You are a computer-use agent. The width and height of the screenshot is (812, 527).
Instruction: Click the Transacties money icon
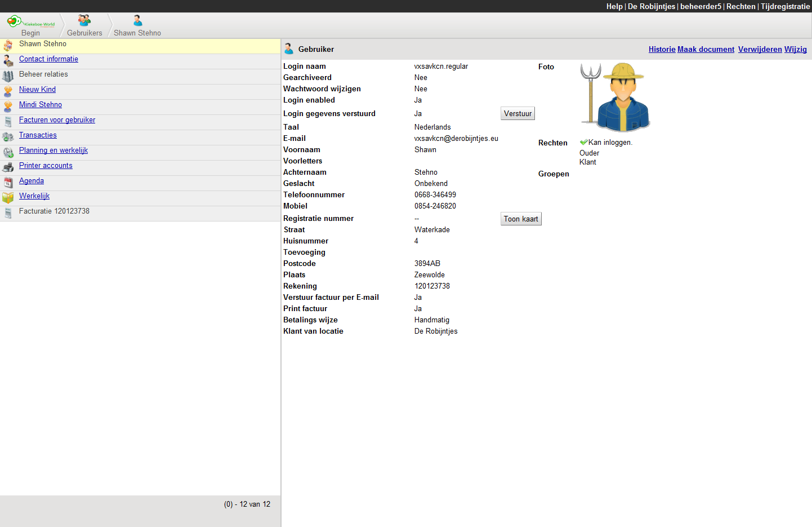click(x=8, y=137)
